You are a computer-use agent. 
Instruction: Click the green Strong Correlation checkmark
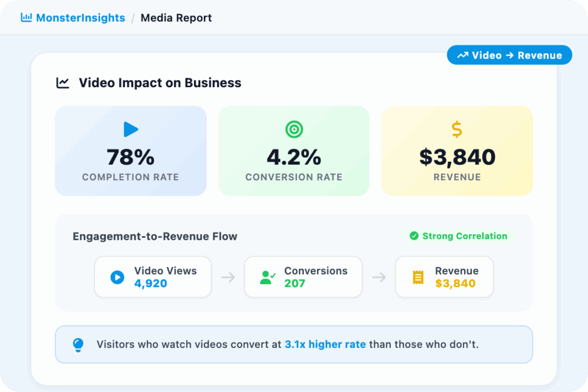[x=414, y=236]
